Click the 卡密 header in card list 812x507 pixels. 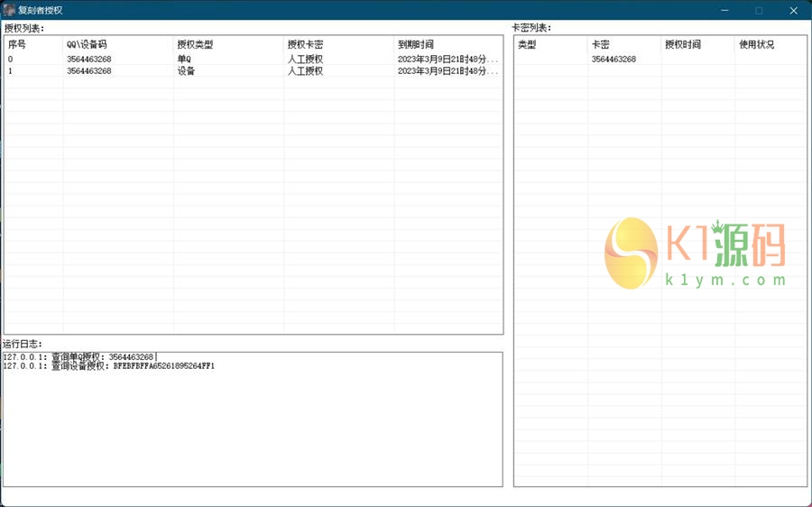[x=601, y=44]
